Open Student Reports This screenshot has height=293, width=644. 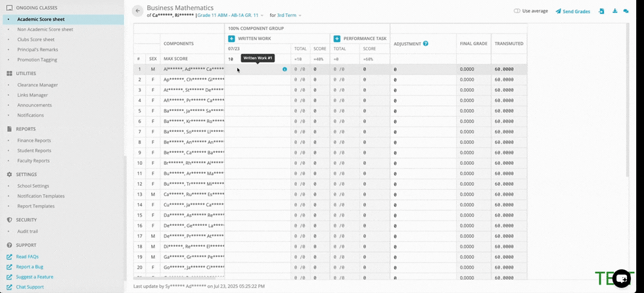pos(34,150)
